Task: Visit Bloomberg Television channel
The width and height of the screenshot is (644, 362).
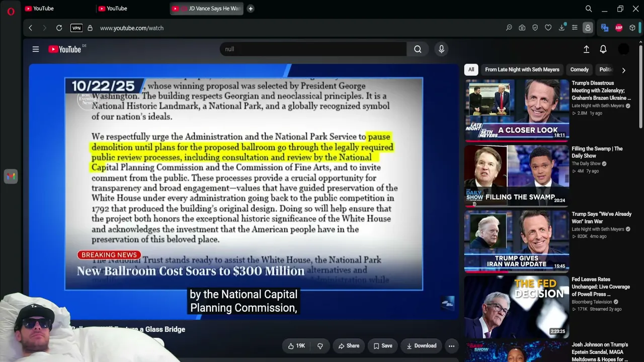Action: 592,302
